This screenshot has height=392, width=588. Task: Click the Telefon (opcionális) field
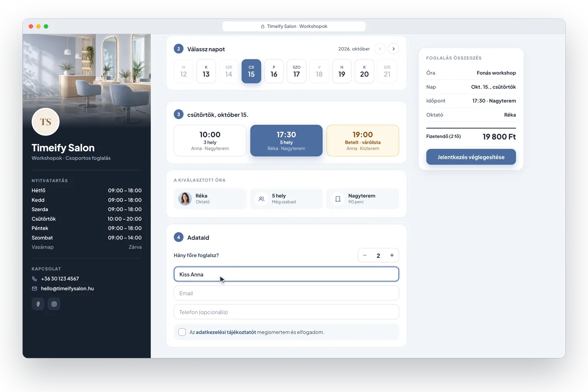286,312
